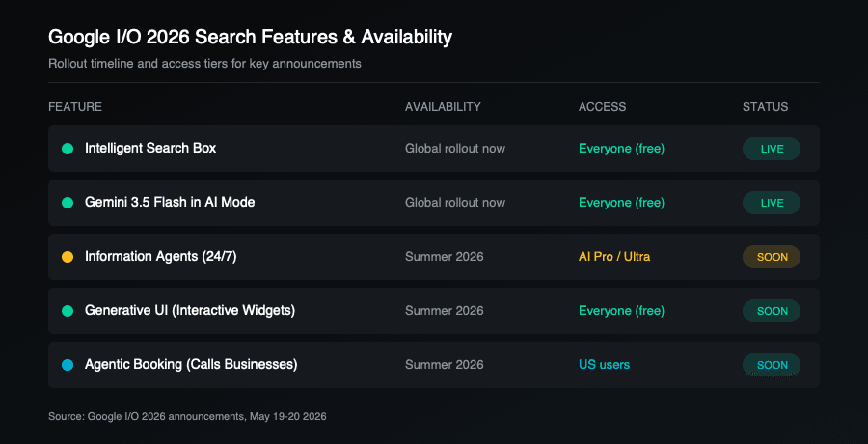Select the 'Intelligent Search Box' feature name
The width and height of the screenshot is (868, 444).
(150, 148)
